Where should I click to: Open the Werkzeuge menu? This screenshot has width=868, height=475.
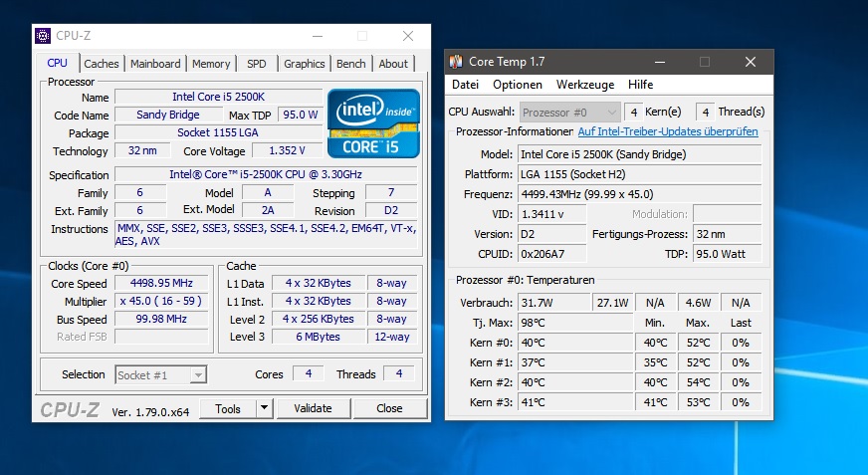[585, 85]
